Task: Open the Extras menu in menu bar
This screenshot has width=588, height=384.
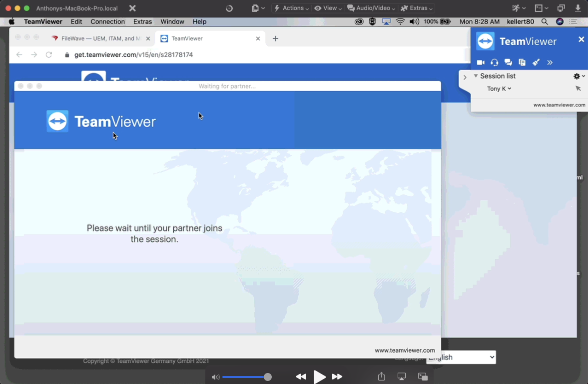Action: click(142, 22)
